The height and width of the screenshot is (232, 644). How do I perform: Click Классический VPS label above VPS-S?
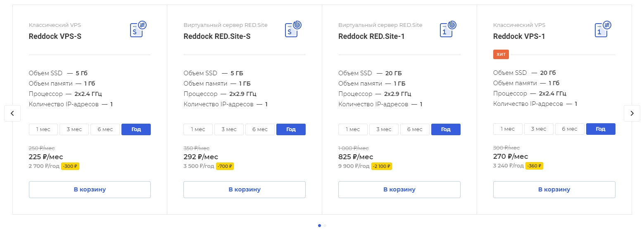pos(55,25)
